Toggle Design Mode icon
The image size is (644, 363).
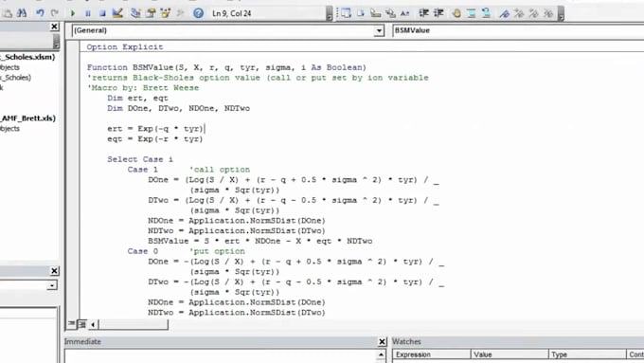pos(117,13)
